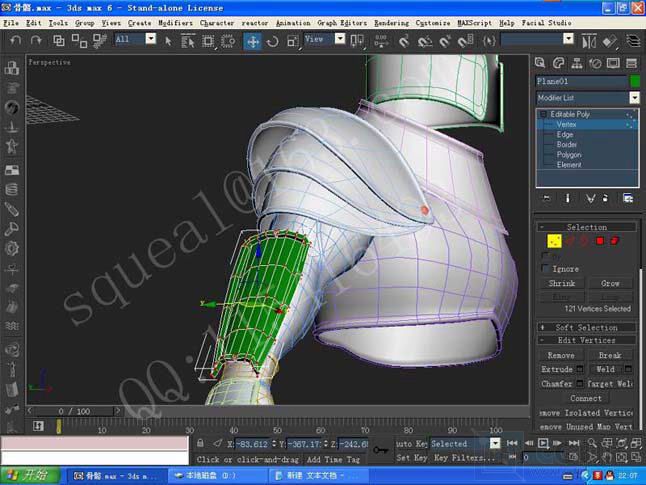Open the Utilities command panel tab
Screen dimensions: 646x485
(631, 63)
